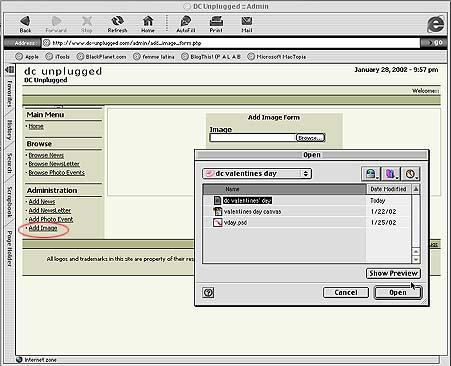Open Mail from the toolbar
The width and height of the screenshot is (451, 366).
tap(247, 24)
